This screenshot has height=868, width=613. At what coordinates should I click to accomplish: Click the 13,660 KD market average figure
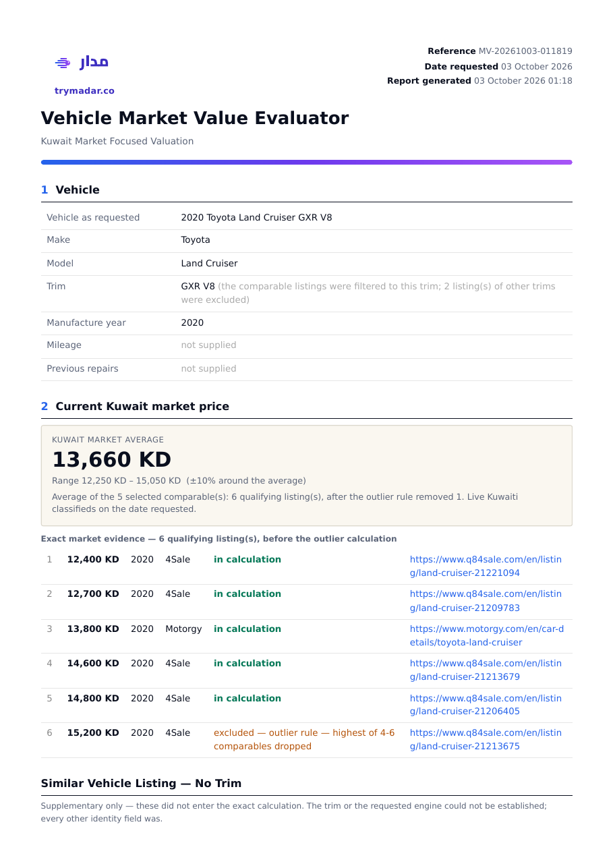coord(112,460)
